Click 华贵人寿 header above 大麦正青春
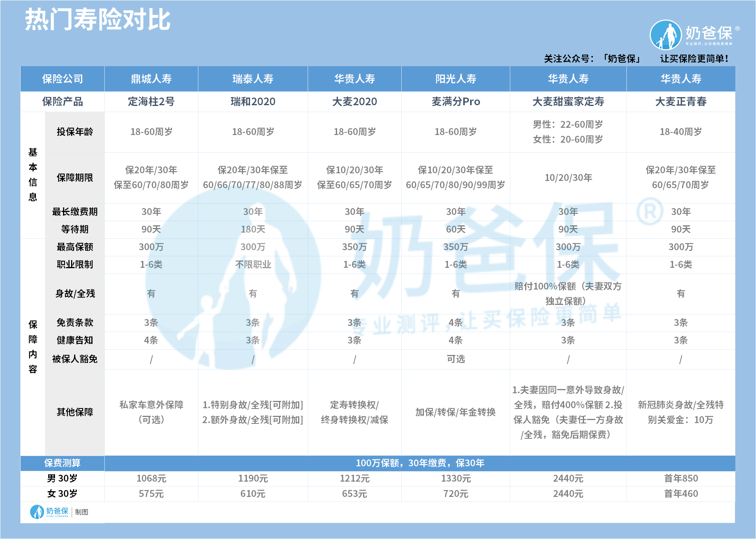The width and height of the screenshot is (756, 539). coord(681,79)
